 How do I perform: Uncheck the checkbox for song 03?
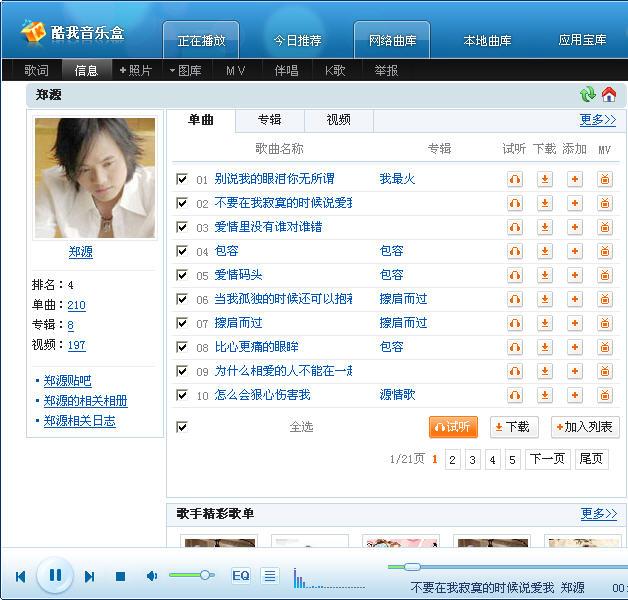point(182,227)
